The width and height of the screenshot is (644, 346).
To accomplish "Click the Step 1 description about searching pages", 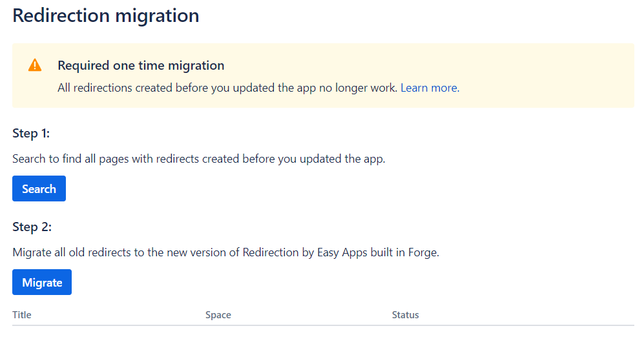I will (x=198, y=159).
